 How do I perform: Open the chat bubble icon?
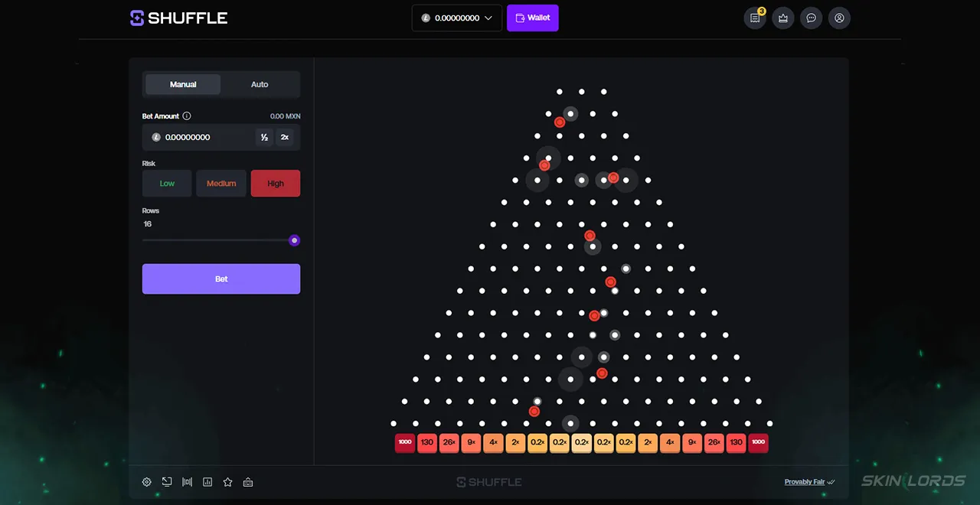click(x=812, y=18)
